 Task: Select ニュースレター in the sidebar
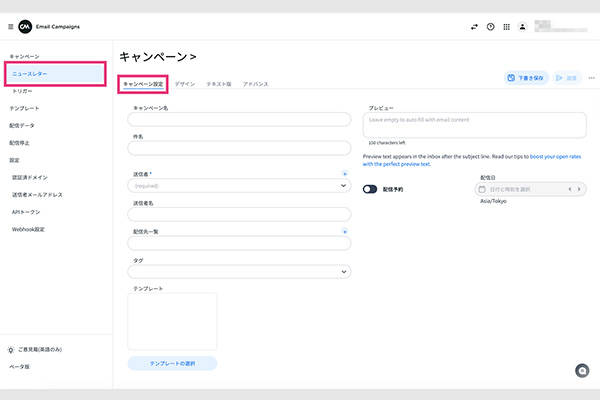click(55, 74)
